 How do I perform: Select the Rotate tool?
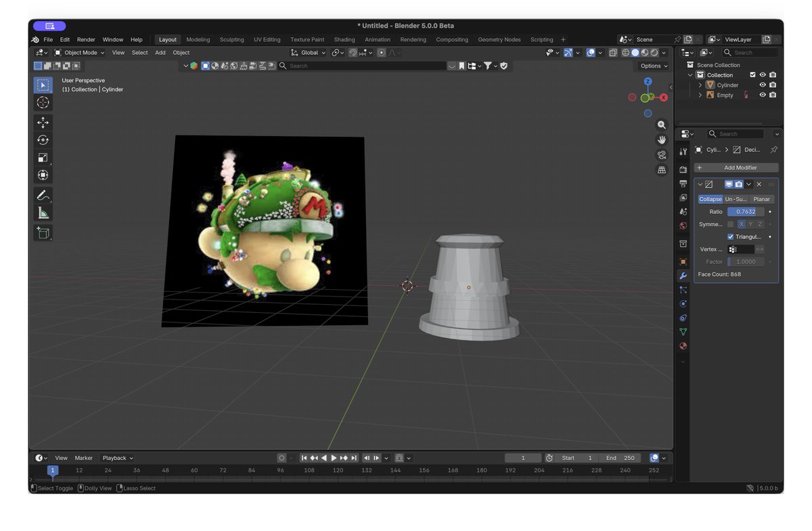(x=43, y=140)
